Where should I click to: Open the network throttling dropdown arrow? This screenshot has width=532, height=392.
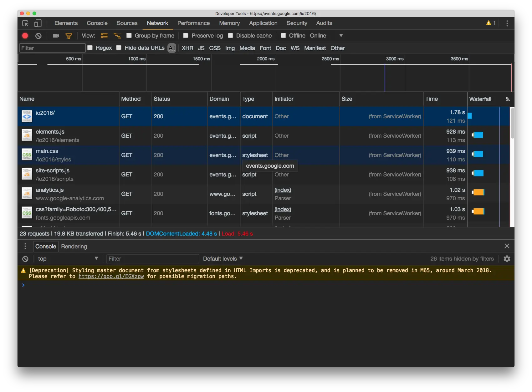tap(341, 36)
